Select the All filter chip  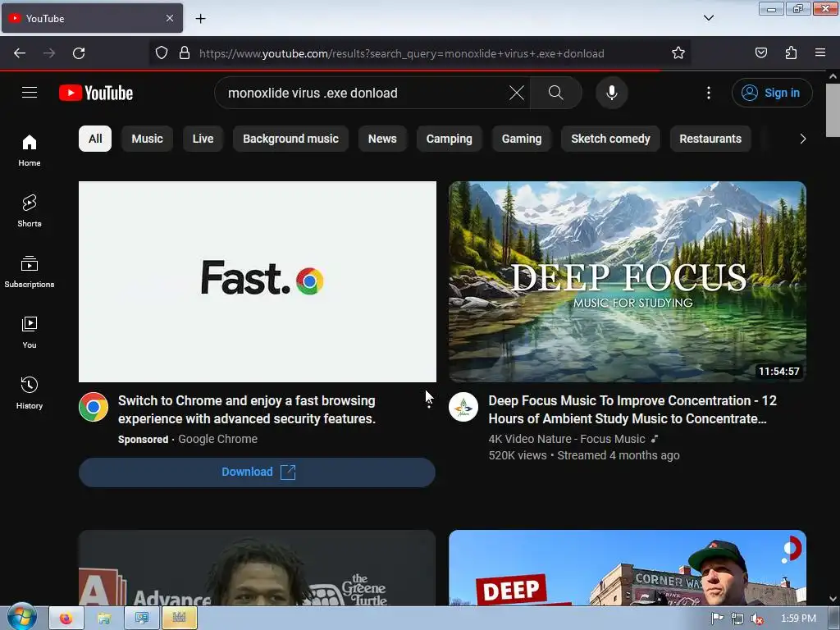coord(95,139)
